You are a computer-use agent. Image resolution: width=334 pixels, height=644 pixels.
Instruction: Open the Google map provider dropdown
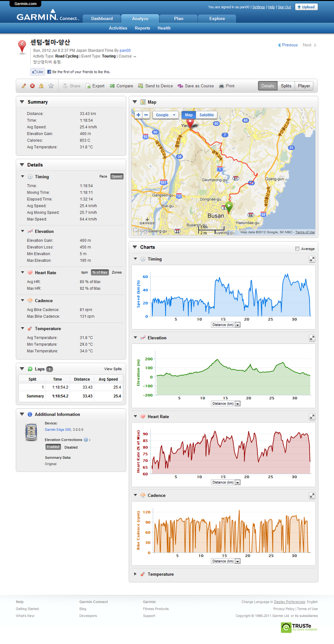click(165, 115)
